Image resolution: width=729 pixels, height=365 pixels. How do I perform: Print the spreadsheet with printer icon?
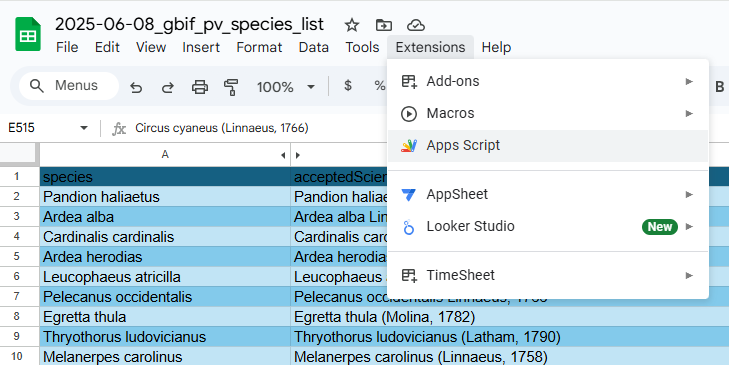[x=200, y=87]
